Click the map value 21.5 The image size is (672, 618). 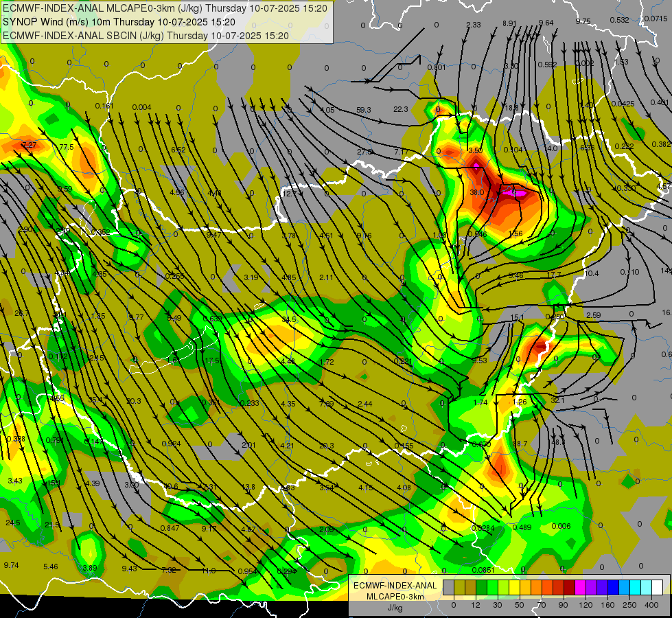(x=52, y=525)
